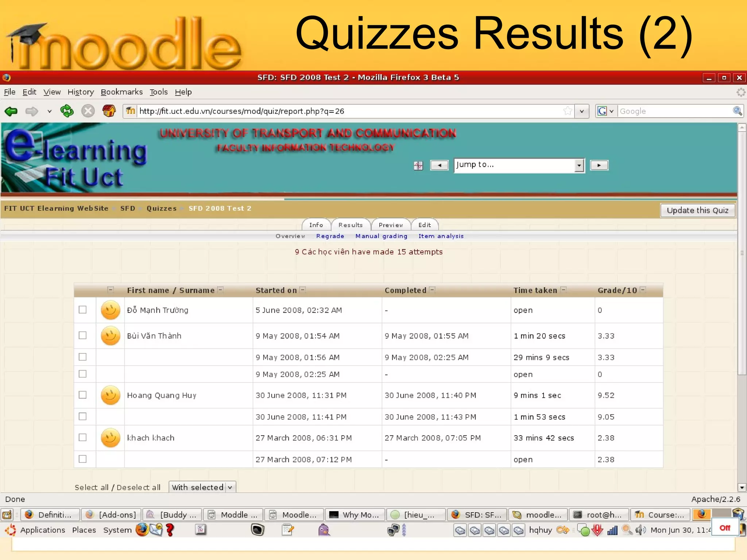
Task: Switch to the Preview tab
Action: click(391, 225)
